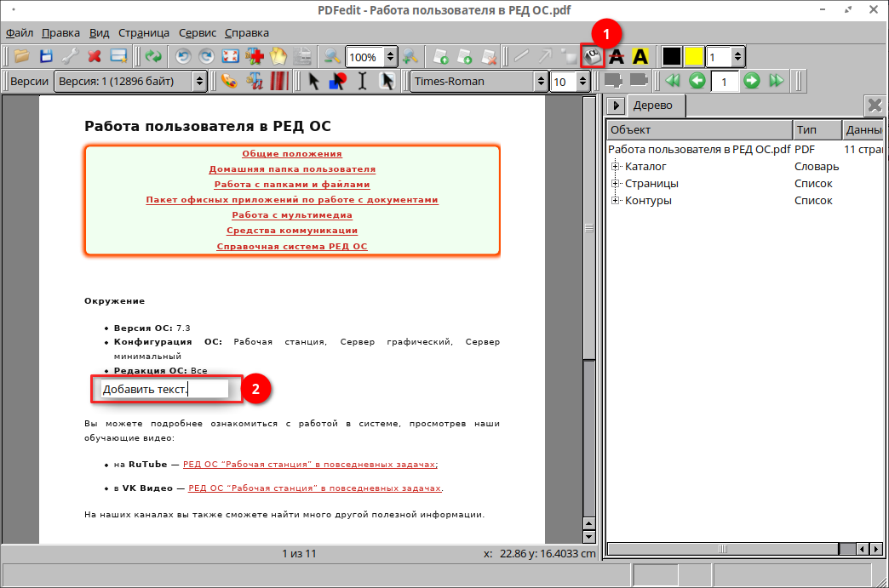This screenshot has height=588, width=889.
Task: Pick the black foreground color swatch
Action: pos(672,57)
